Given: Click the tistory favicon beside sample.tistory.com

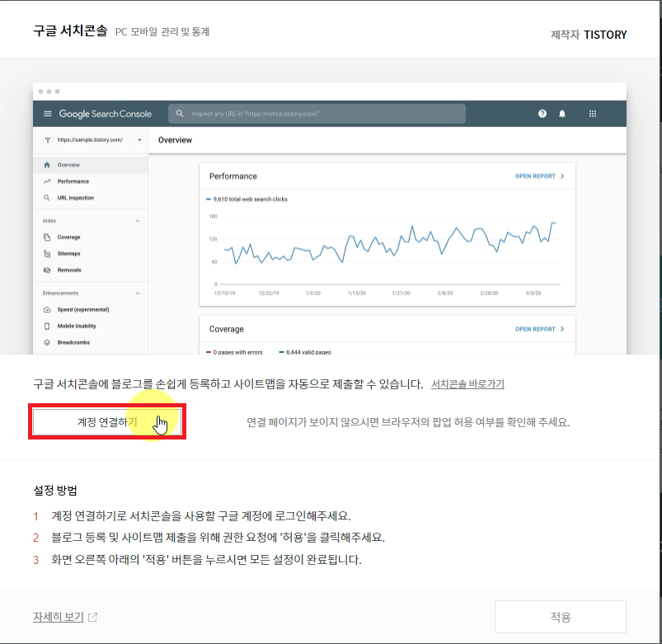Looking at the screenshot, I should click(48, 140).
